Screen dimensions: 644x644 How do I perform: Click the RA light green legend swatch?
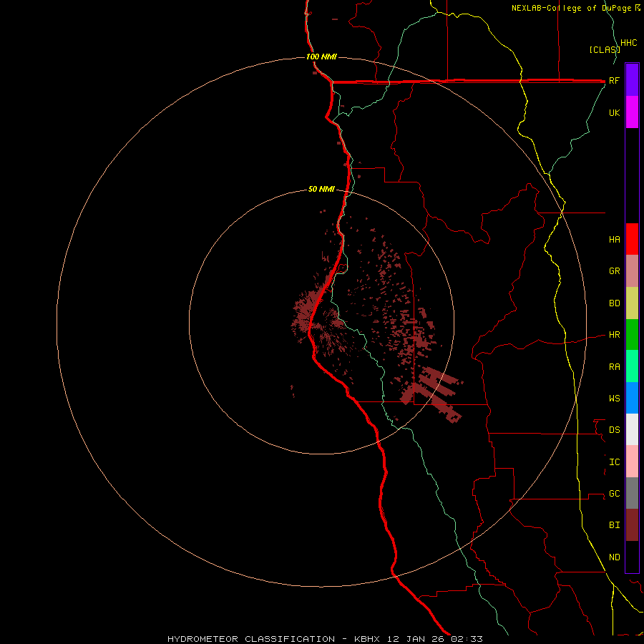[x=632, y=366]
